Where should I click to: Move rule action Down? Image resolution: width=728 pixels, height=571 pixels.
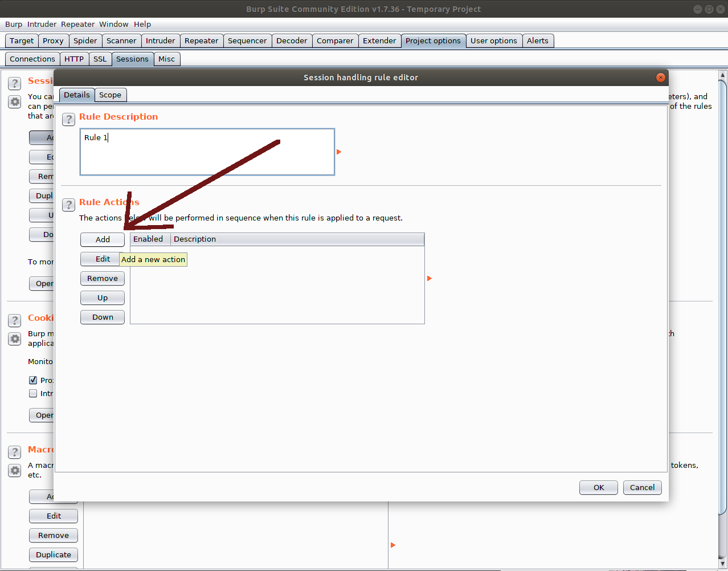point(103,317)
